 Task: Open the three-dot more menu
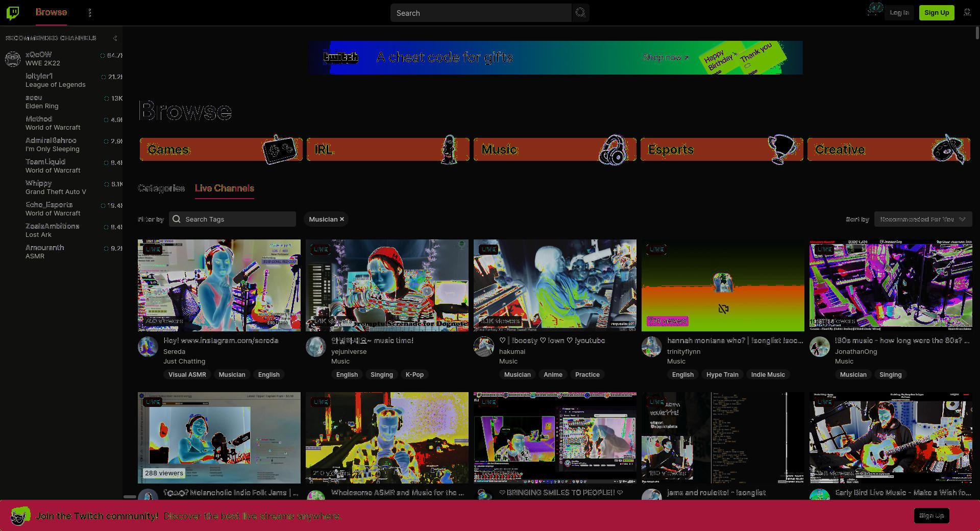point(90,13)
